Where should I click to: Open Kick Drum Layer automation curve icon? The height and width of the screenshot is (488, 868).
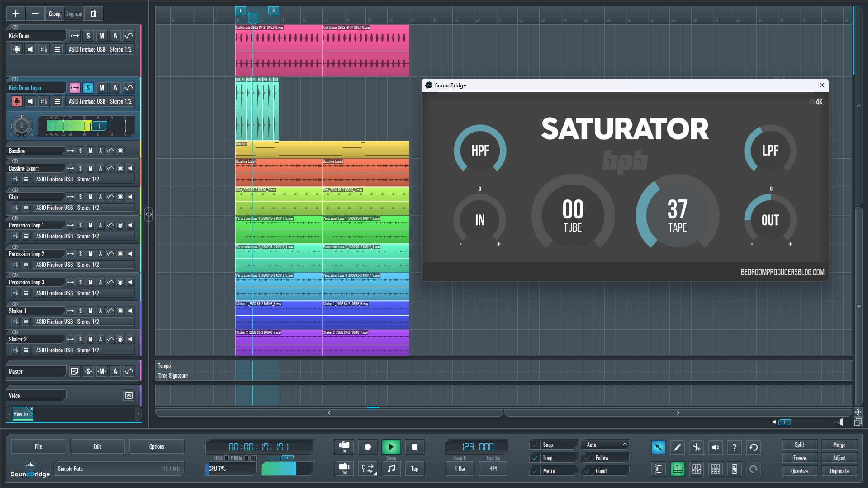(129, 88)
